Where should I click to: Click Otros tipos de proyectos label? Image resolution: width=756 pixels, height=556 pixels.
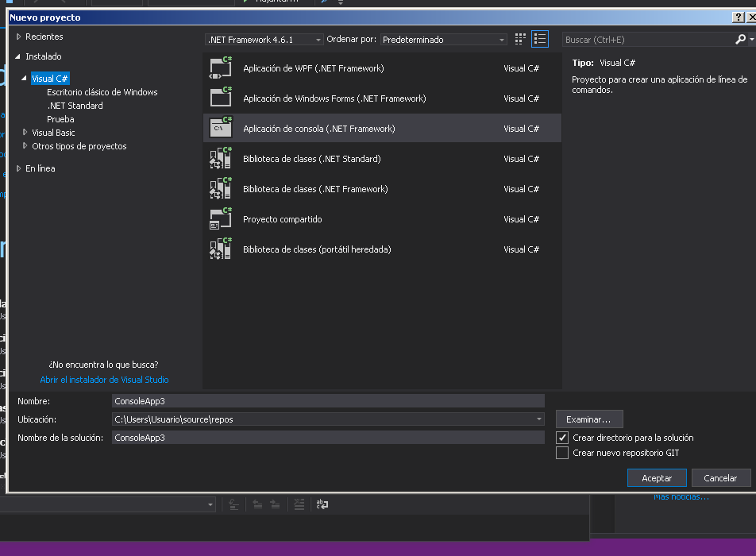click(x=79, y=146)
